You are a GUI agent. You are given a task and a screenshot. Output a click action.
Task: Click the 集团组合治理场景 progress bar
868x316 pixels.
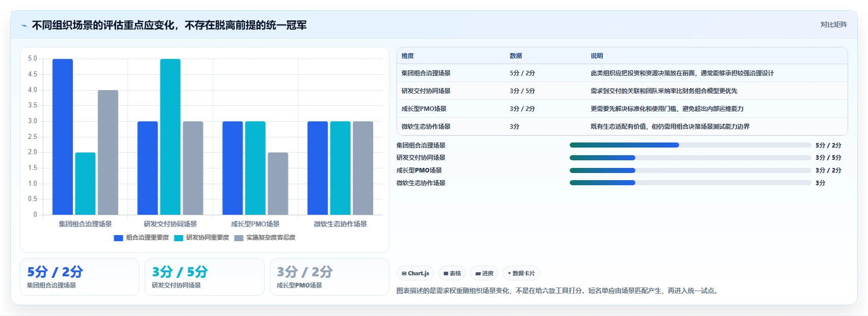(690, 145)
